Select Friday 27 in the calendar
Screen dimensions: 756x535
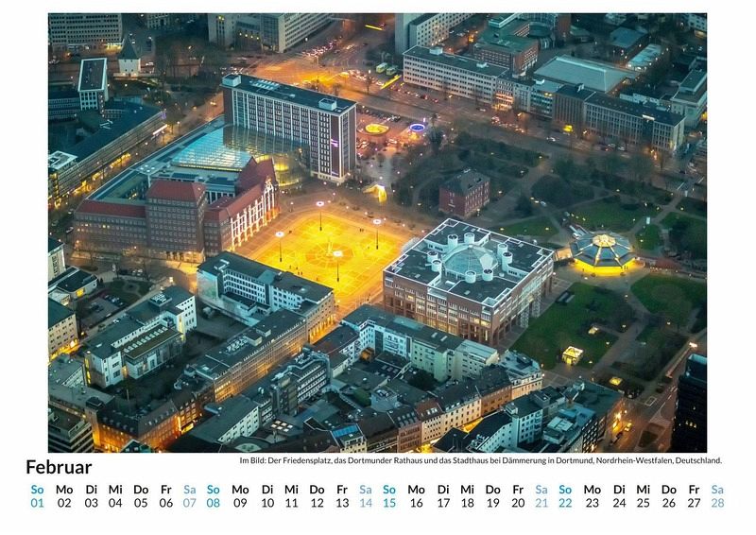tap(694, 496)
